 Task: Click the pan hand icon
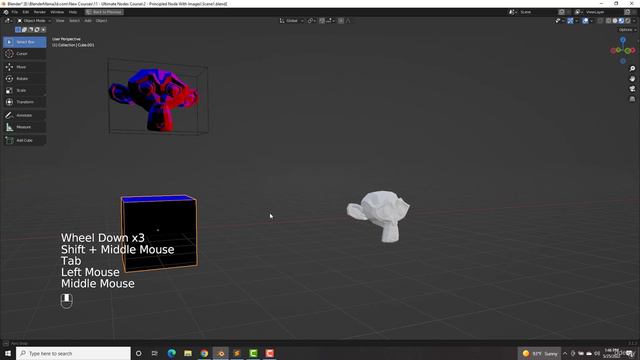pyautogui.click(x=632, y=79)
